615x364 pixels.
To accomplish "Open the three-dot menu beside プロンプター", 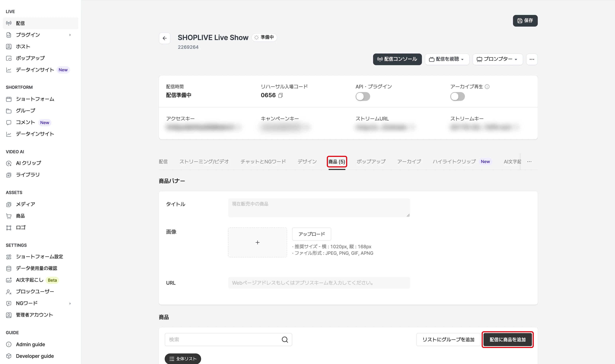I will [x=532, y=59].
